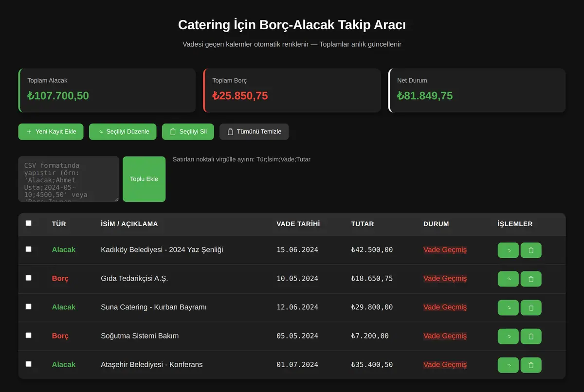
Task: Click the Toplu Ekle button
Action: [x=144, y=179]
